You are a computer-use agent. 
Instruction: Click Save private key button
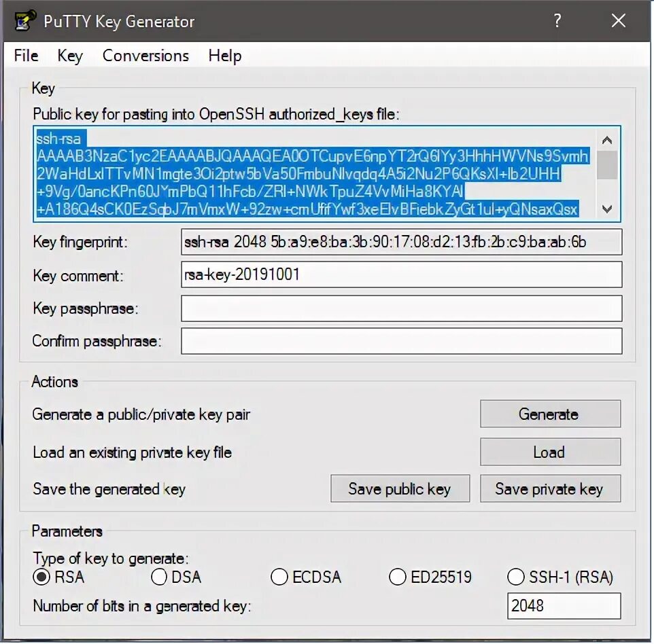click(550, 488)
